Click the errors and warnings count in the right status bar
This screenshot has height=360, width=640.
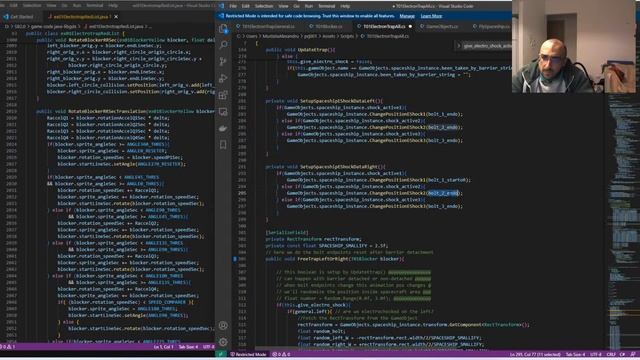click(x=281, y=354)
